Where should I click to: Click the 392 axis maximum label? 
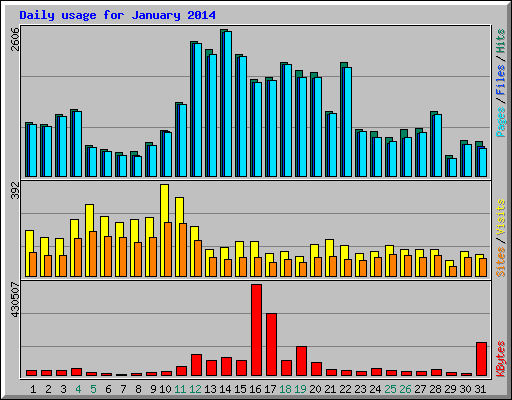coord(15,190)
